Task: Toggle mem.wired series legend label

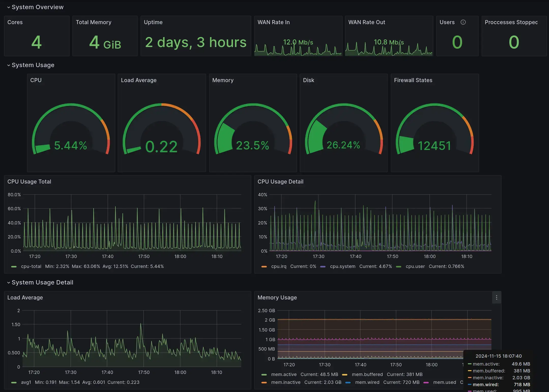Action: [367, 382]
